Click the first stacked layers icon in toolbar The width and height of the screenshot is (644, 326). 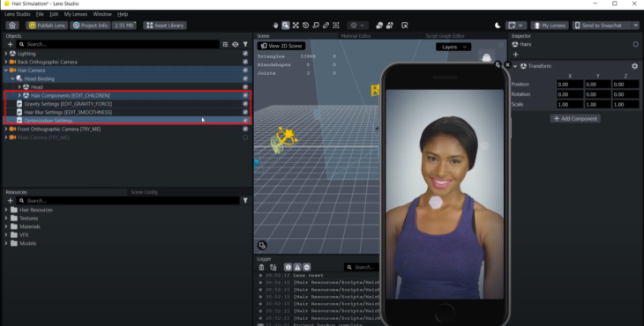tap(379, 26)
